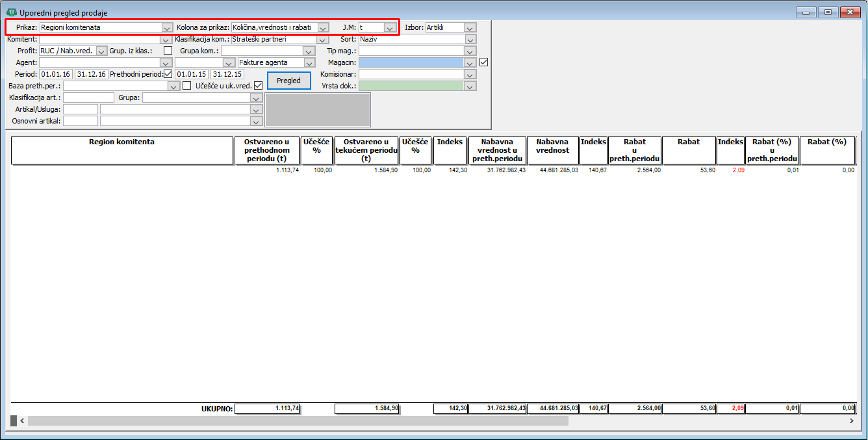
Task: Click the application icon in the title bar
Action: pos(11,12)
